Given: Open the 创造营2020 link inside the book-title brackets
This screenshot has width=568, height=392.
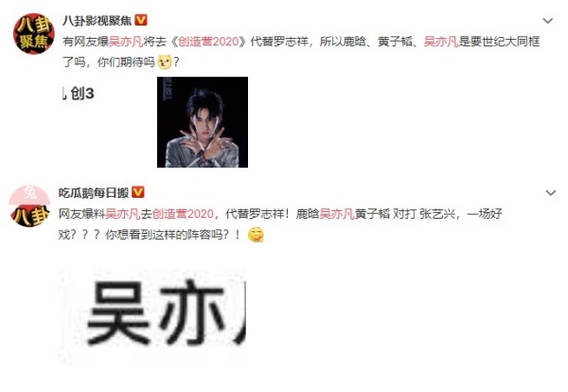Looking at the screenshot, I should [x=208, y=42].
